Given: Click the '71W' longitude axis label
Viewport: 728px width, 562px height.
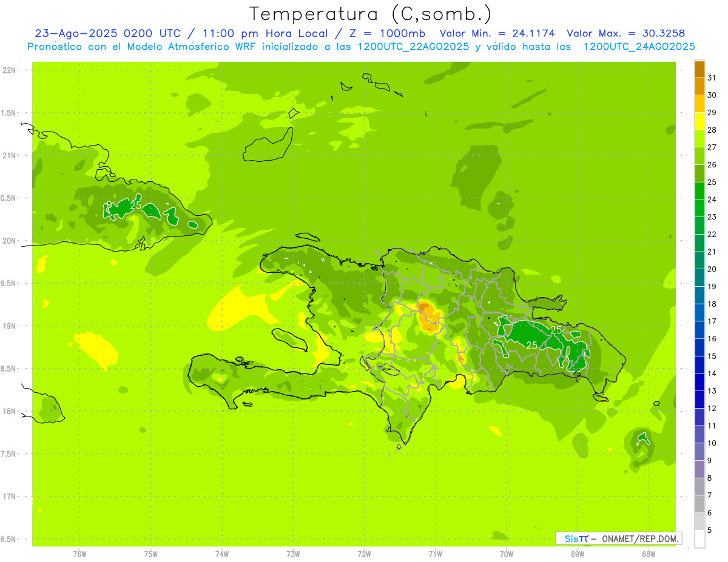Looking at the screenshot, I should pyautogui.click(x=436, y=554).
